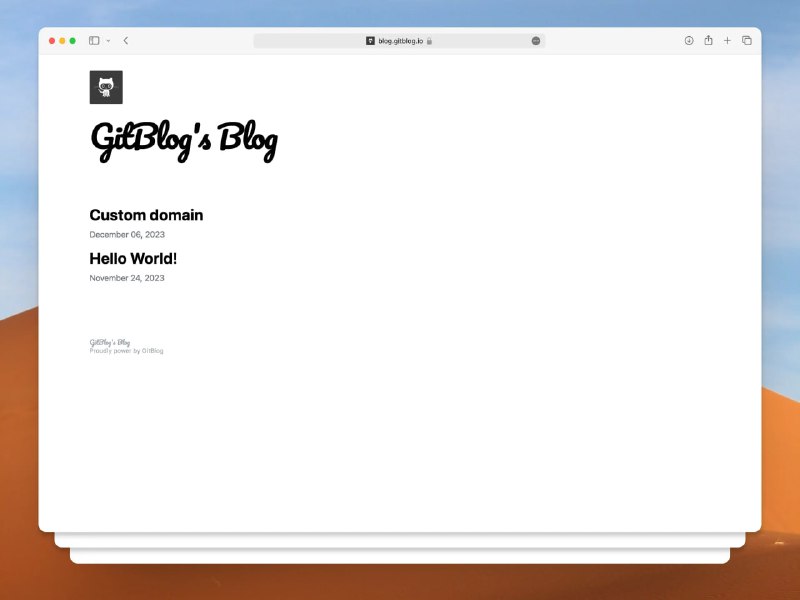Click the padlock icon in the address bar
Screen dimensions: 800x600
click(x=429, y=41)
